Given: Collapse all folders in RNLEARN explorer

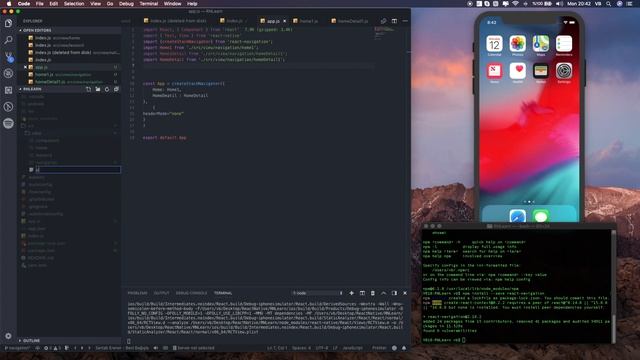Looking at the screenshot, I should coord(116,89).
